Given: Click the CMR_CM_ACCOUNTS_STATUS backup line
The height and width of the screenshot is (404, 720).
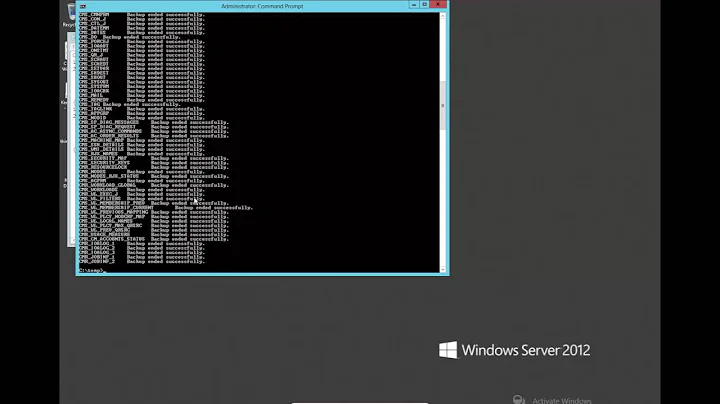Looking at the screenshot, I should [154, 239].
